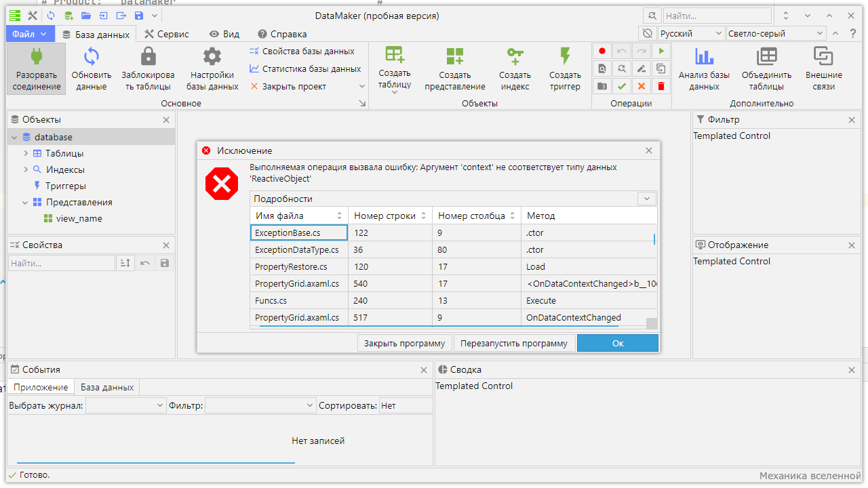Click the orange X cancel operation icon
The image size is (868, 488).
pyautogui.click(x=642, y=86)
